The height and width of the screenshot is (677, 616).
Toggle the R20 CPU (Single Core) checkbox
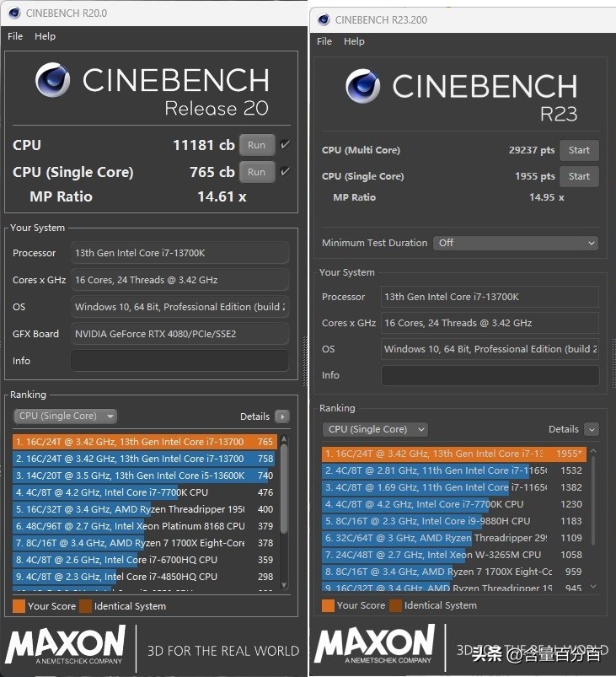[285, 171]
